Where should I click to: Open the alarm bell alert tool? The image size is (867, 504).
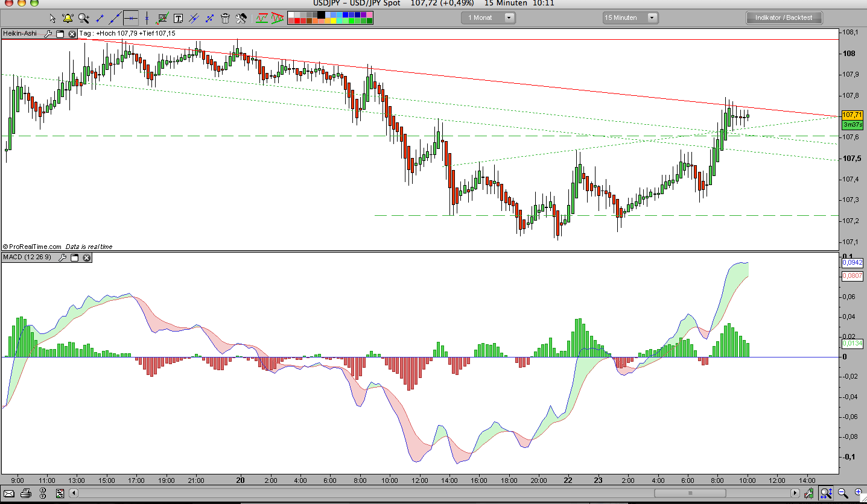click(x=68, y=18)
